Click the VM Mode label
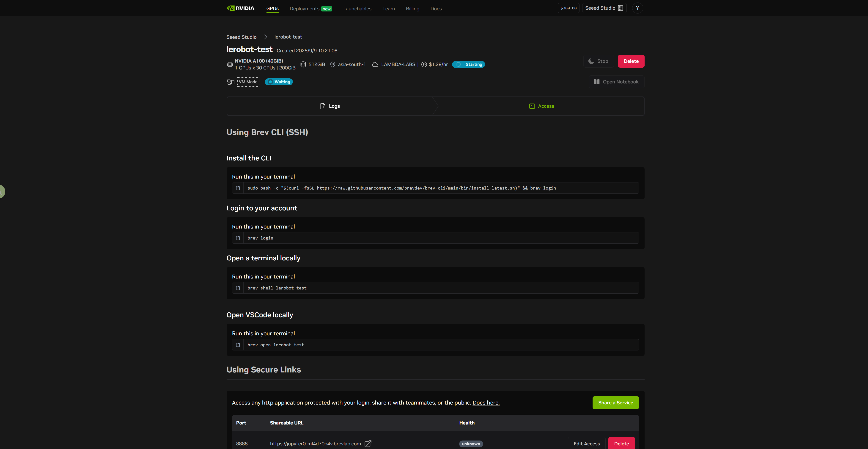 pyautogui.click(x=248, y=82)
